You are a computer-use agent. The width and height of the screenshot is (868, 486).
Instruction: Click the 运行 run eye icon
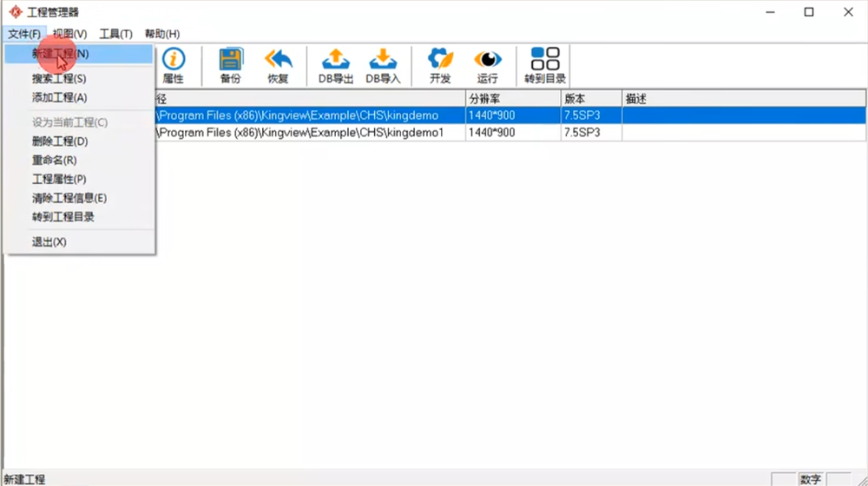click(x=487, y=65)
